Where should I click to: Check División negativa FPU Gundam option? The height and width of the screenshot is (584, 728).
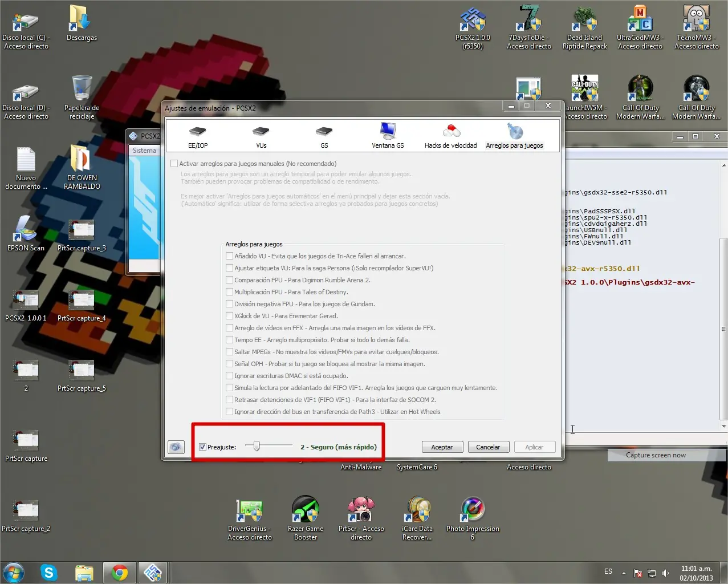click(229, 304)
